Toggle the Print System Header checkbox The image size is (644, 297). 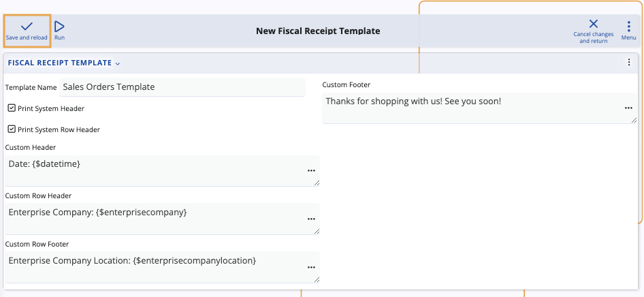(12, 108)
